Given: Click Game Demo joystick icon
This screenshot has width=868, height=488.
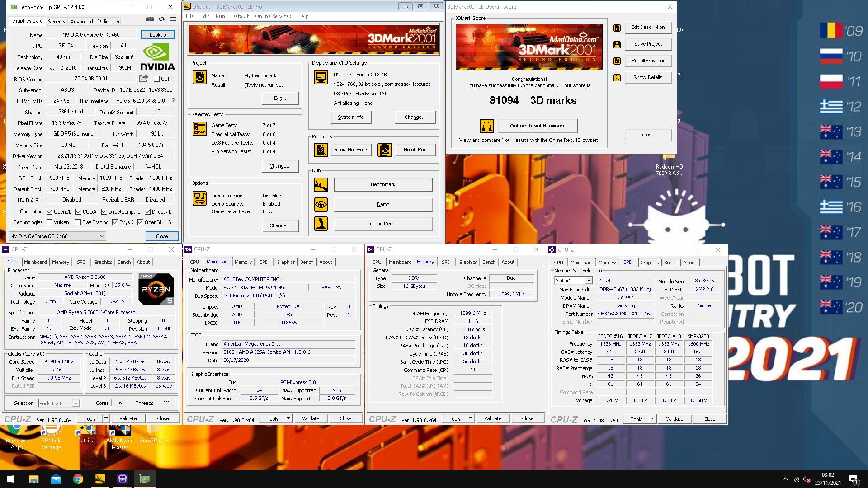Looking at the screenshot, I should pyautogui.click(x=321, y=224).
